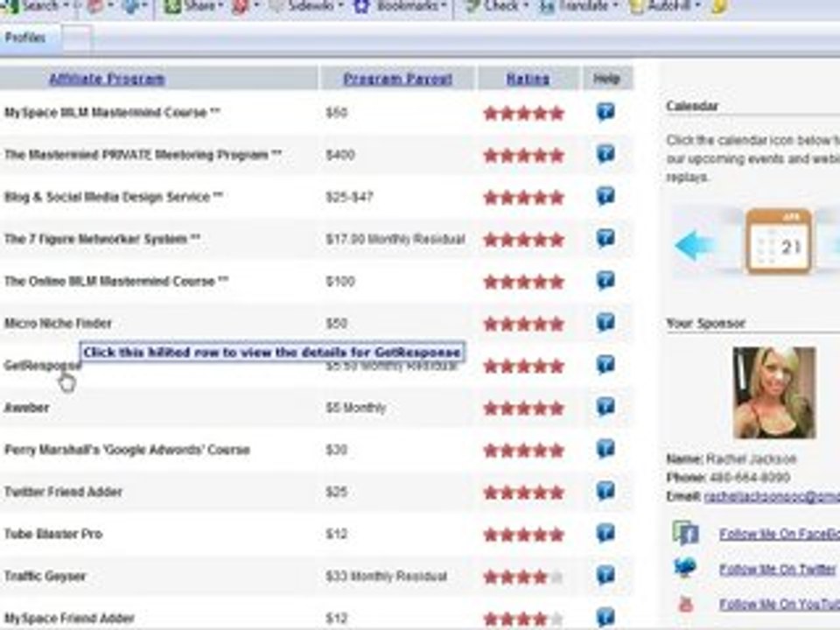The width and height of the screenshot is (840, 630).
Task: Select Perry Marshall's Google Adwords Course
Action: click(x=127, y=450)
